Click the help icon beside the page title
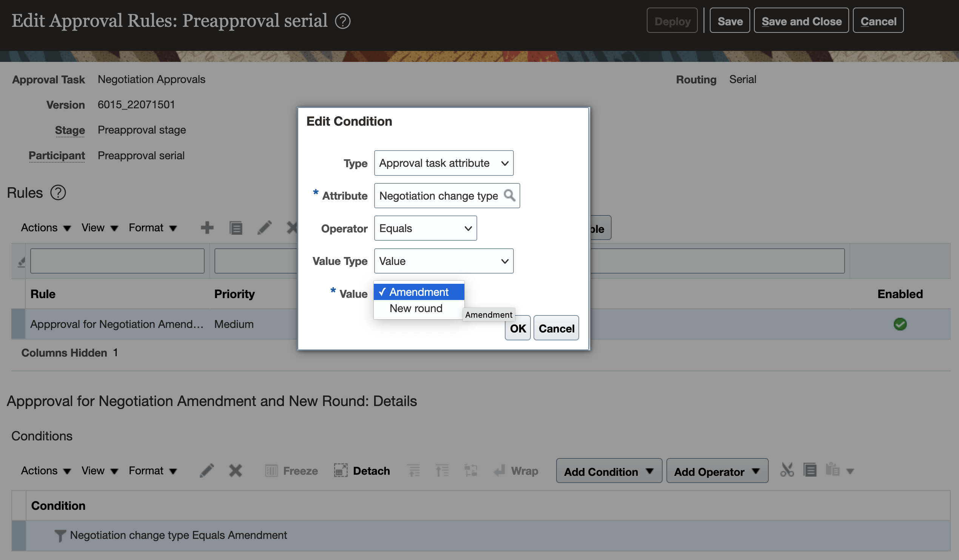Viewport: 959px width, 560px height. [342, 21]
